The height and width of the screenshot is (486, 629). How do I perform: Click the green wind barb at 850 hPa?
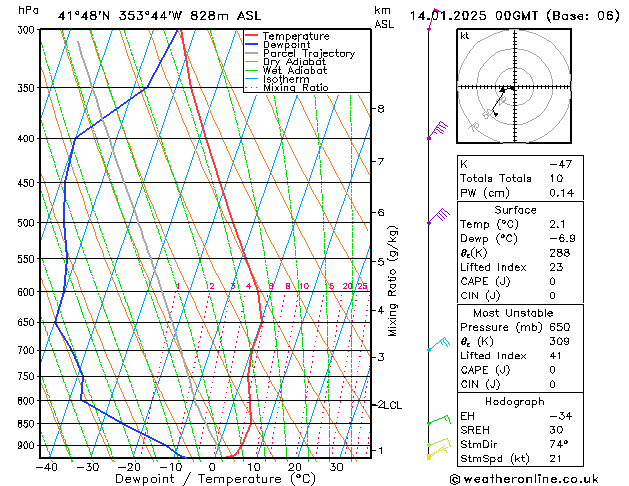click(439, 419)
